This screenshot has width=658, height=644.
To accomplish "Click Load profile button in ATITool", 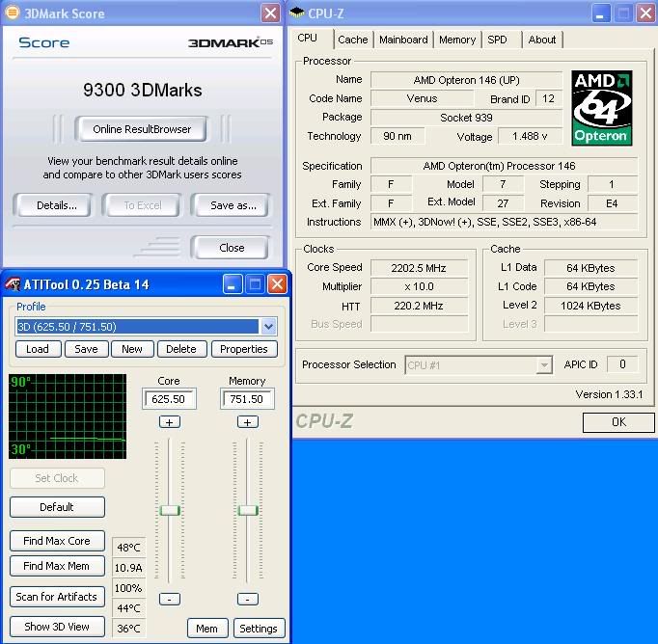I will (38, 349).
